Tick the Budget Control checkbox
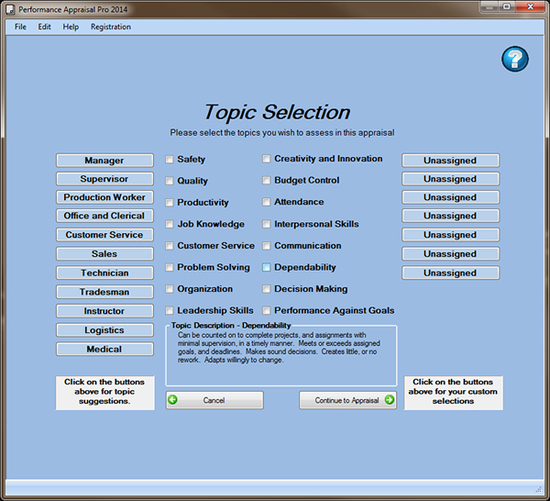The width and height of the screenshot is (550, 501). tap(267, 180)
